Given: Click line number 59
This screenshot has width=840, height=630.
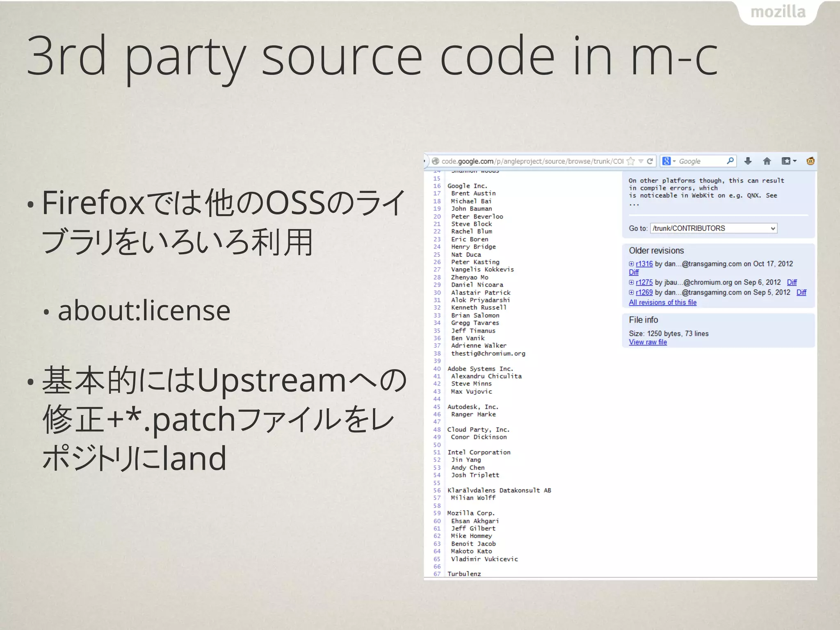Looking at the screenshot, I should pos(437,513).
